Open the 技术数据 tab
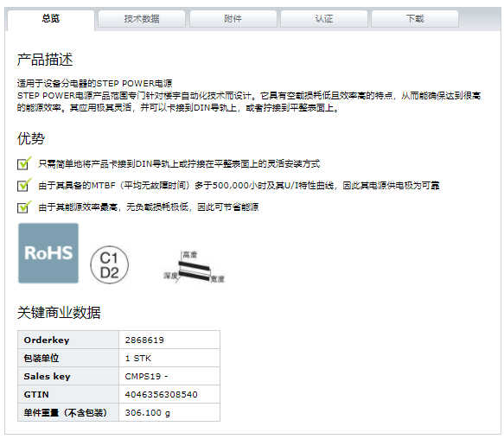Screen dimensions: 504x439 point(142,19)
